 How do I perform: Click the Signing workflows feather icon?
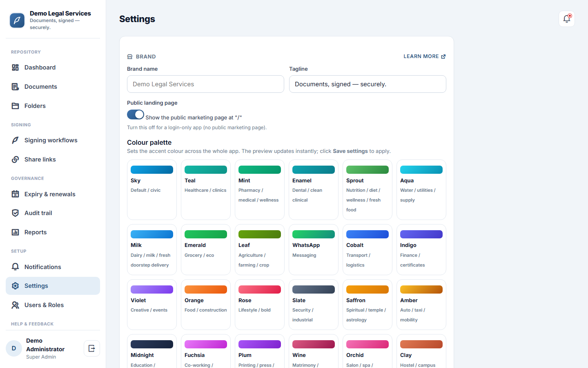pos(16,140)
